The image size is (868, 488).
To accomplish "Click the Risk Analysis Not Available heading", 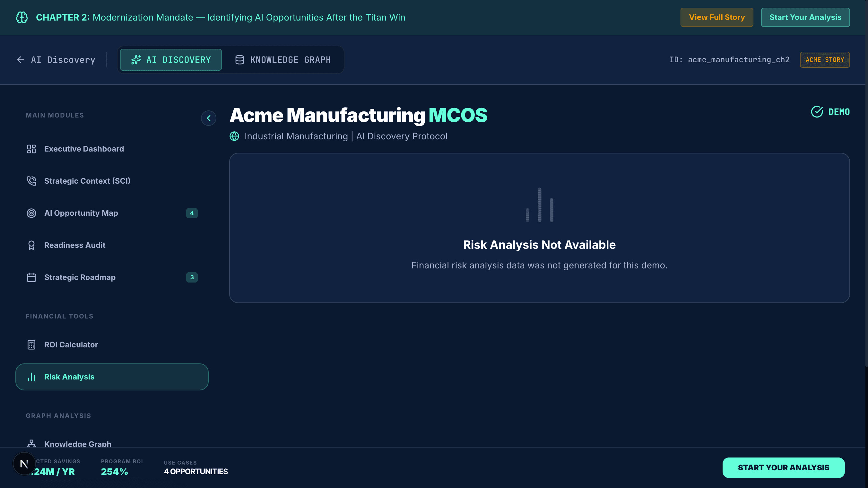I will tap(539, 245).
